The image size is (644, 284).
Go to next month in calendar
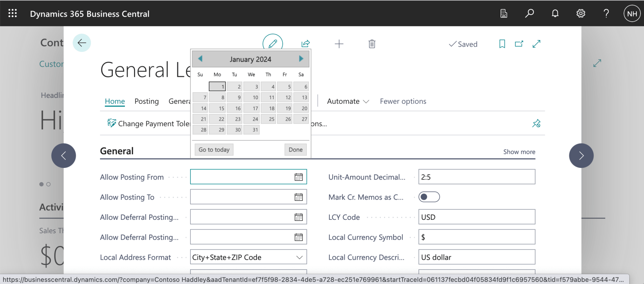(x=301, y=59)
